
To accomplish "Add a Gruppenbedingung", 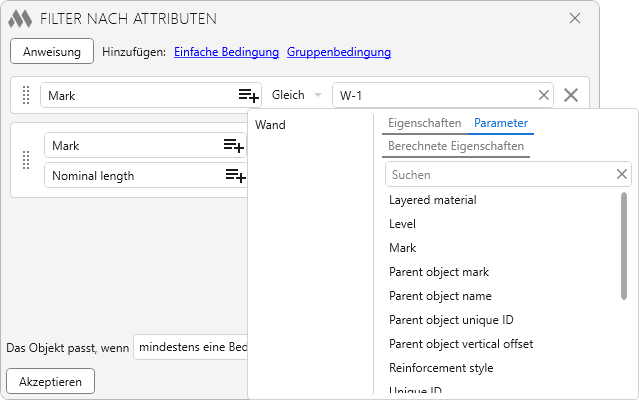I will point(339,52).
